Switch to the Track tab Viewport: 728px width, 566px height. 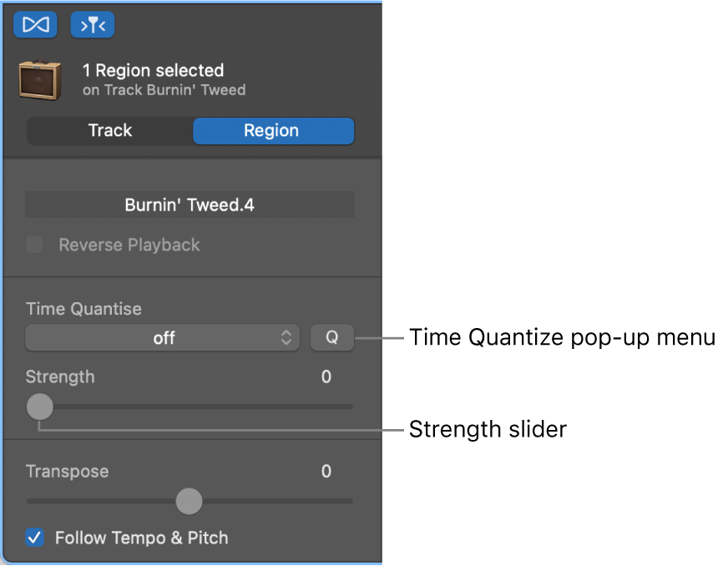(109, 130)
